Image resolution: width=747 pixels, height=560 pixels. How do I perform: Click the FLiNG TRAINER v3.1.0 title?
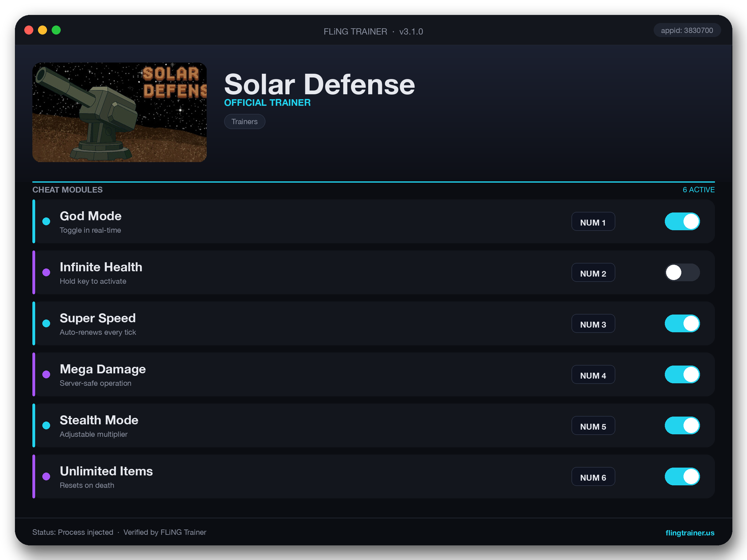click(373, 31)
